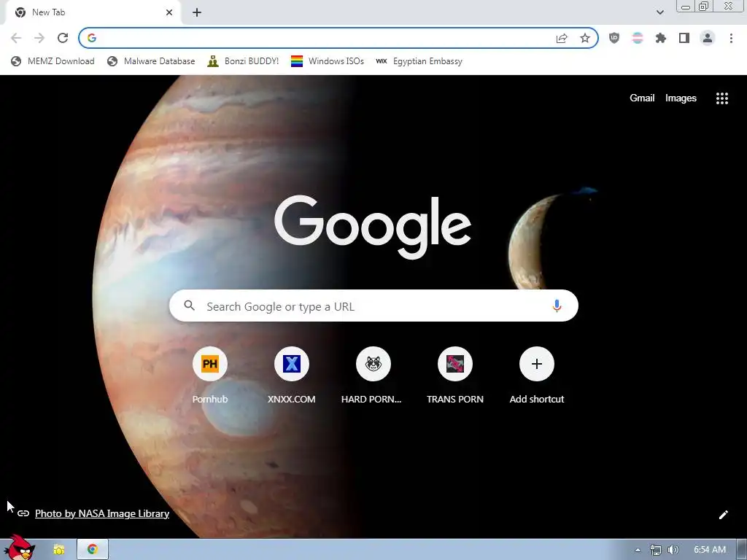Go forward using the forward arrow
The height and width of the screenshot is (560, 747).
click(39, 38)
